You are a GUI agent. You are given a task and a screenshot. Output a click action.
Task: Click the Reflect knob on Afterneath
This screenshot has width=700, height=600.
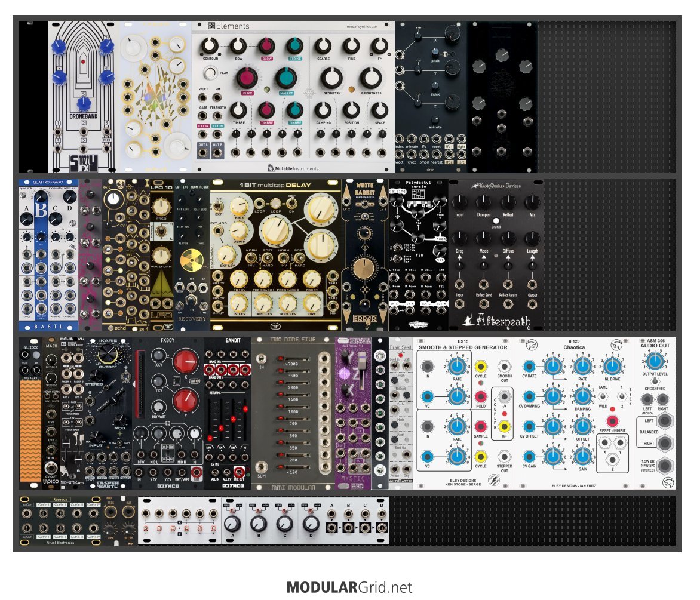coord(508,202)
